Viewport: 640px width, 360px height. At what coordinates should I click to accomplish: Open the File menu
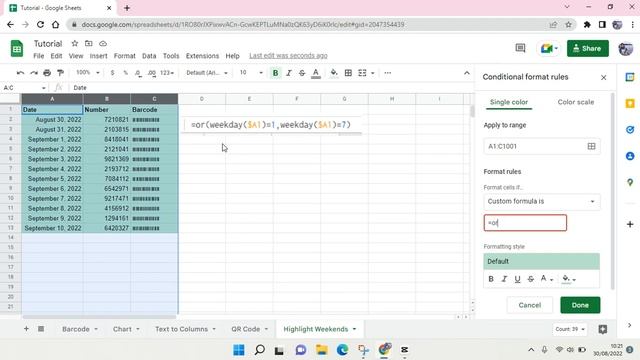pyautogui.click(x=39, y=56)
